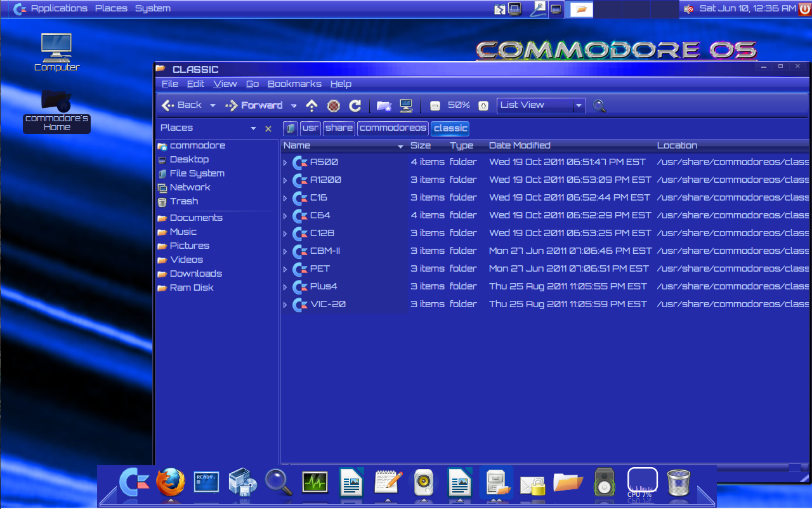The height and width of the screenshot is (509, 812).
Task: Click the red power button in top panel
Action: [805, 8]
